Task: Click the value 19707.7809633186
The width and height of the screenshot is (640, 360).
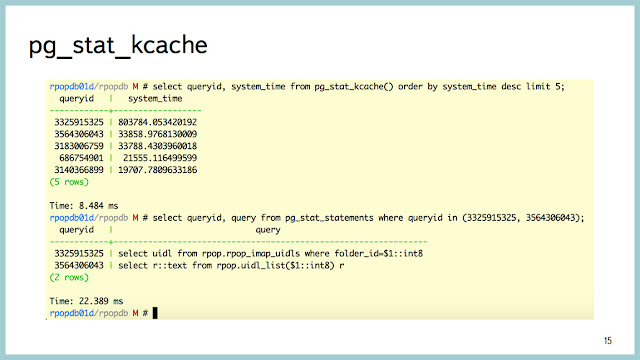Action: 158,170
